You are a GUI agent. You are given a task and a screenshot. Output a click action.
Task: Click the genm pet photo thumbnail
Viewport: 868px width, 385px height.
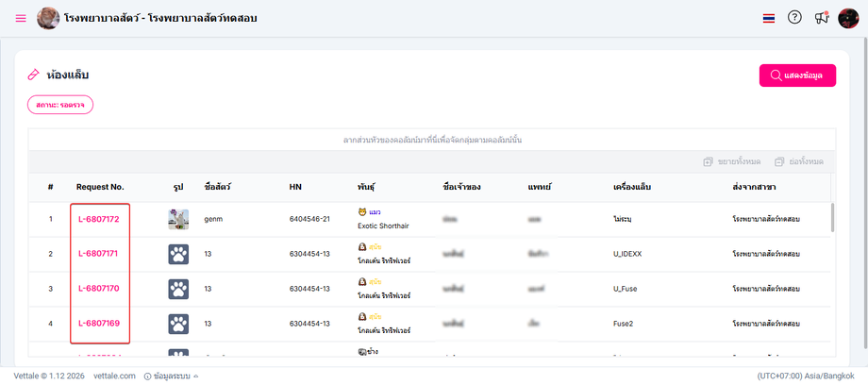[x=178, y=219]
